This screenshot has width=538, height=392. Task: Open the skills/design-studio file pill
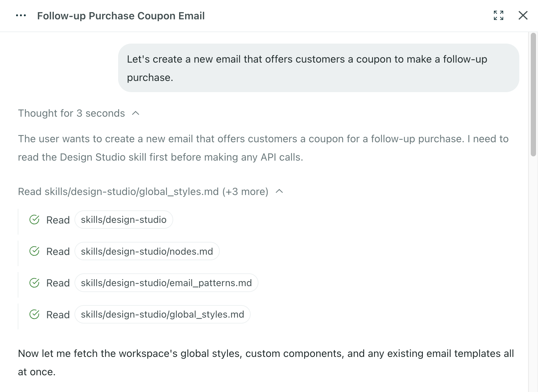click(x=124, y=220)
